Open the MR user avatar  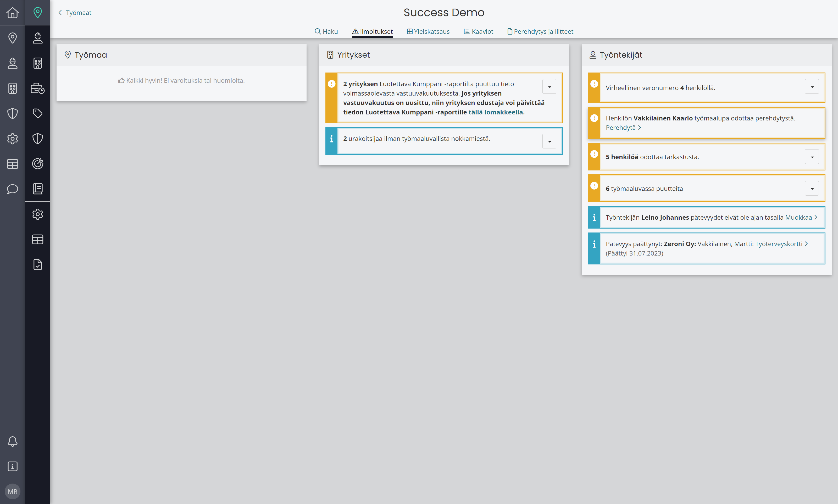pos(13,491)
